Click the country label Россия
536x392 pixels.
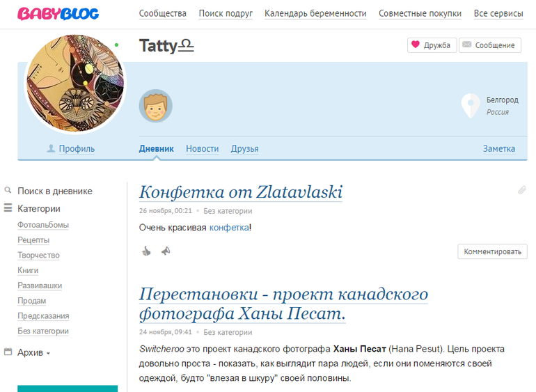click(x=498, y=112)
